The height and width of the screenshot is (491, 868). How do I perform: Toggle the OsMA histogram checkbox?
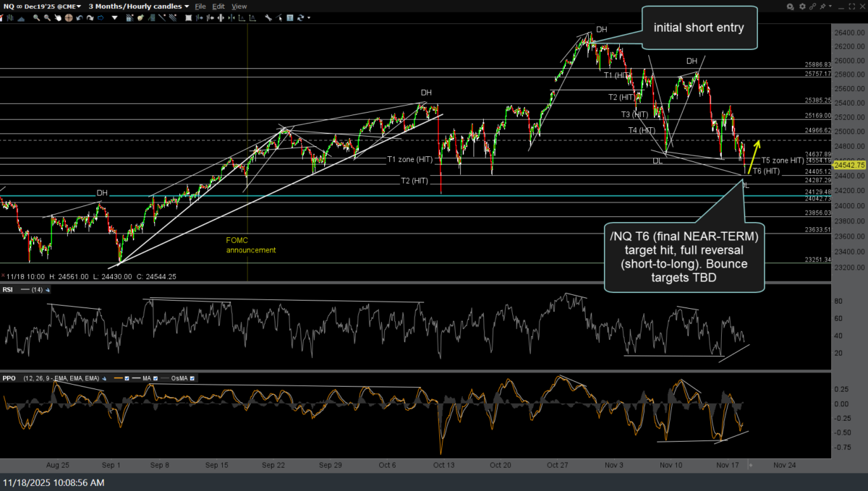point(192,378)
